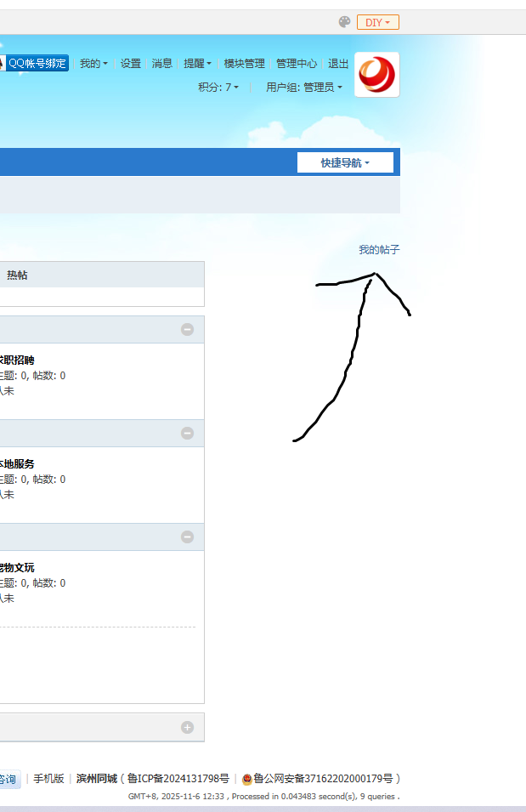This screenshot has width=526, height=812.
Task: Expand the 提醒 notifications dropdown
Action: point(198,64)
